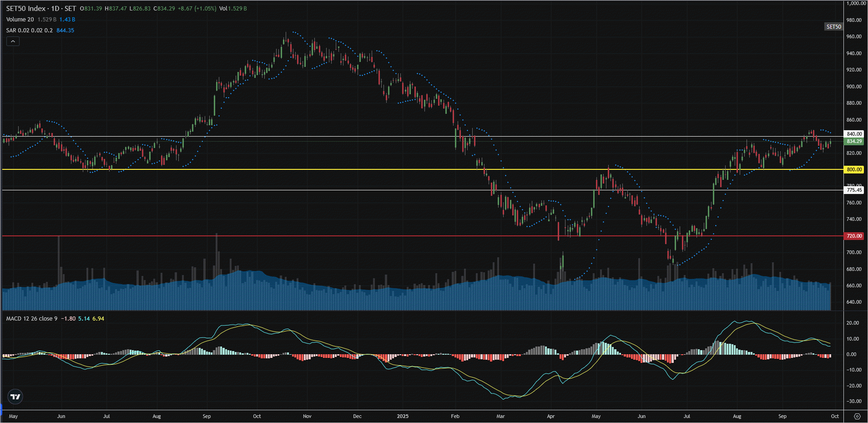Click the red 720.00 price label
Screen dimensions: 868x423
point(854,236)
